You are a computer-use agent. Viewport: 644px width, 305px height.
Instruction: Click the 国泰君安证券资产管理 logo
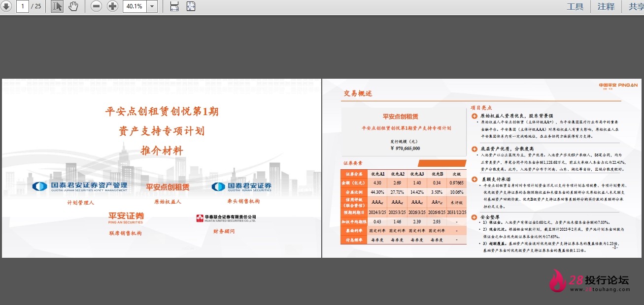point(80,186)
